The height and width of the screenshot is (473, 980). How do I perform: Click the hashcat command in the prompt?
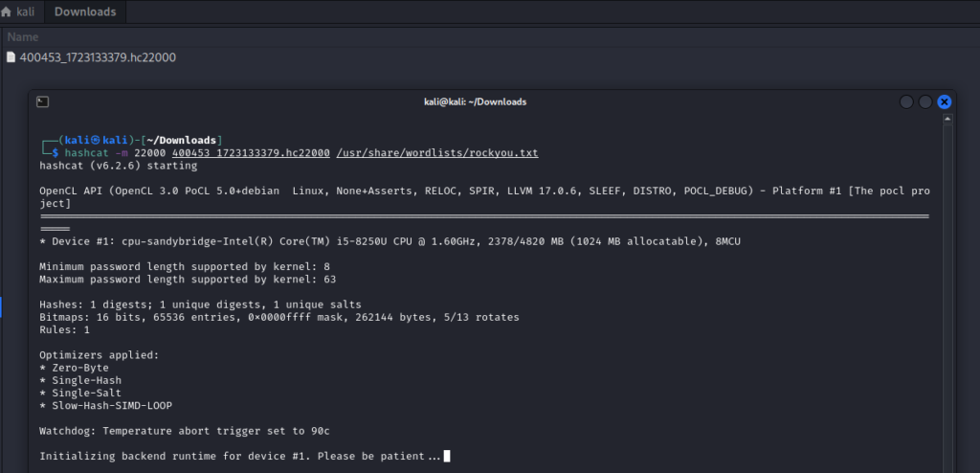tap(86, 153)
